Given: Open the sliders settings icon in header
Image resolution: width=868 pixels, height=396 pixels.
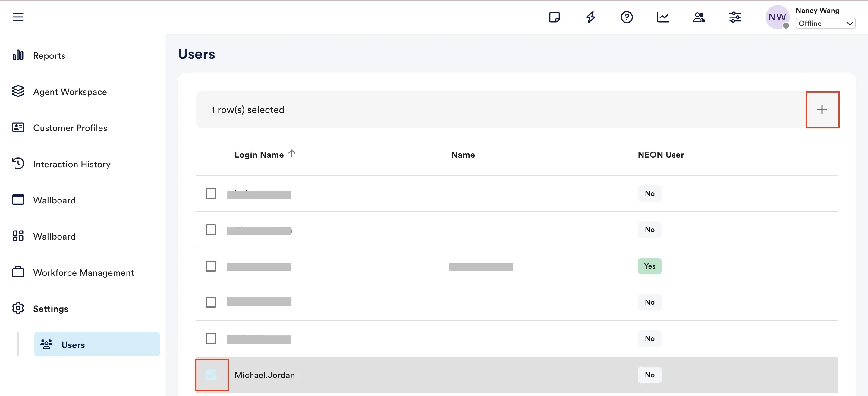Looking at the screenshot, I should [735, 17].
